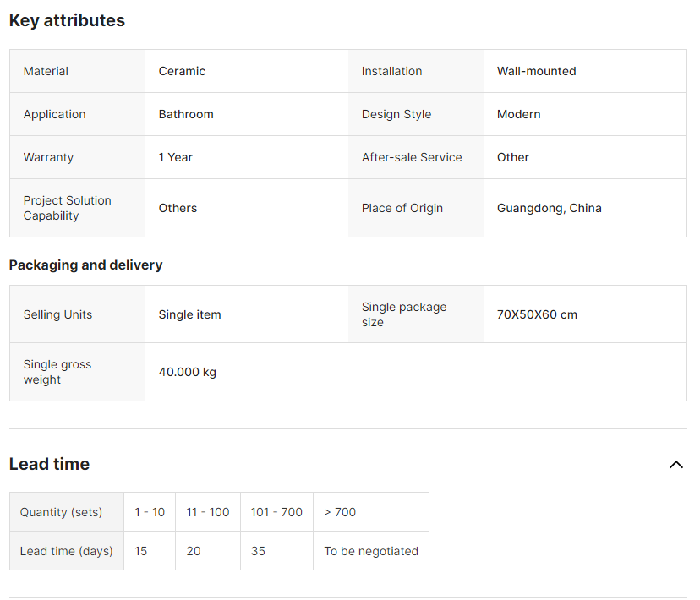Click the 101 - 700 quantity cell
The image size is (700, 600).
(x=276, y=512)
